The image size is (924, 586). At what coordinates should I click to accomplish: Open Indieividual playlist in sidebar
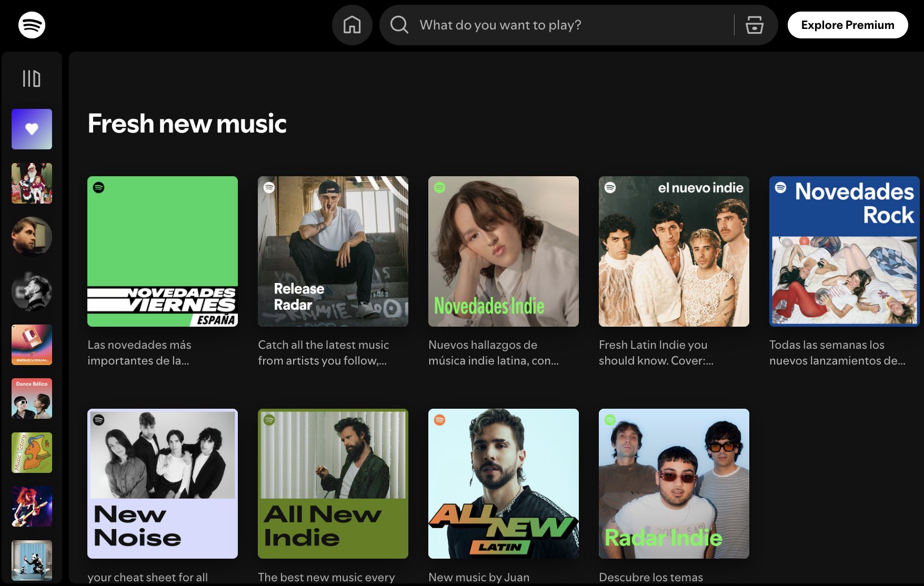32,345
